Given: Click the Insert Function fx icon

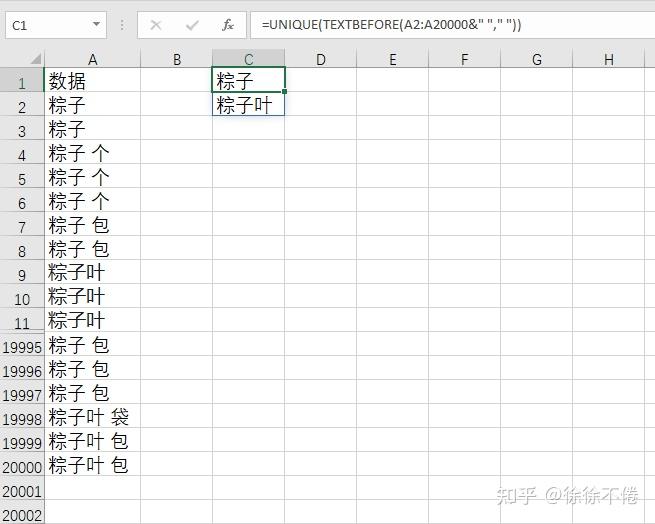Looking at the screenshot, I should click(x=228, y=25).
